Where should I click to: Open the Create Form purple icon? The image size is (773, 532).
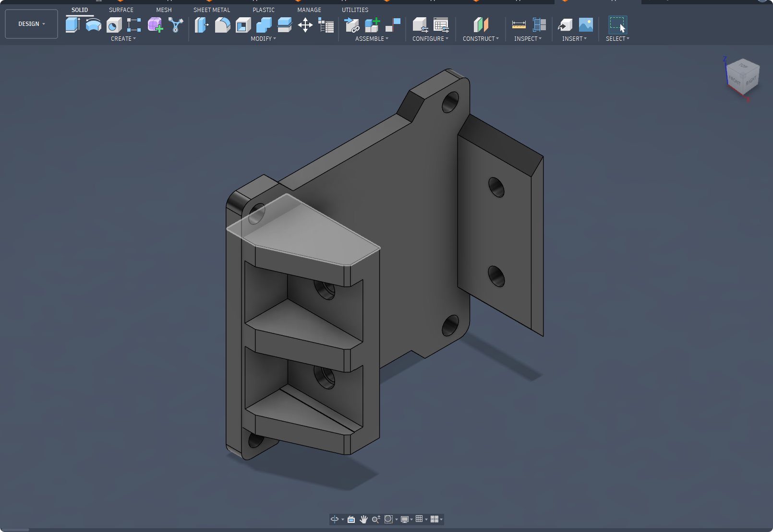[x=155, y=24]
